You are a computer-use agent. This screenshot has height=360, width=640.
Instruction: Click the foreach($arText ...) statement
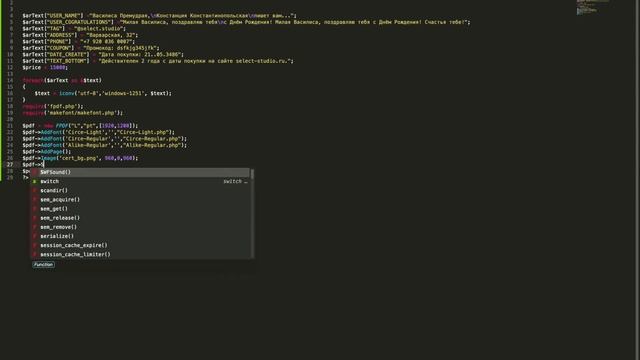(62, 80)
